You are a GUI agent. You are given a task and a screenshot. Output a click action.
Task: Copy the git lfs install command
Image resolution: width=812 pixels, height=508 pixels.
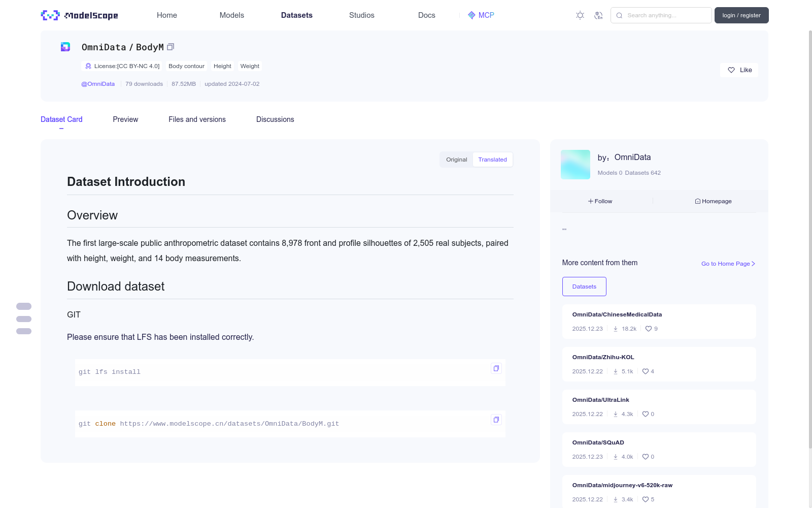[496, 368]
